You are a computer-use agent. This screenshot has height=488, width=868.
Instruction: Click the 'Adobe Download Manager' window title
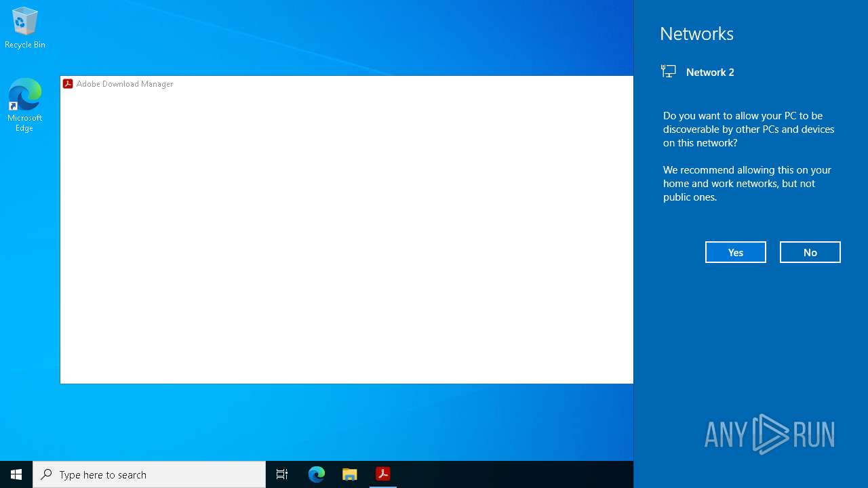[x=125, y=84]
